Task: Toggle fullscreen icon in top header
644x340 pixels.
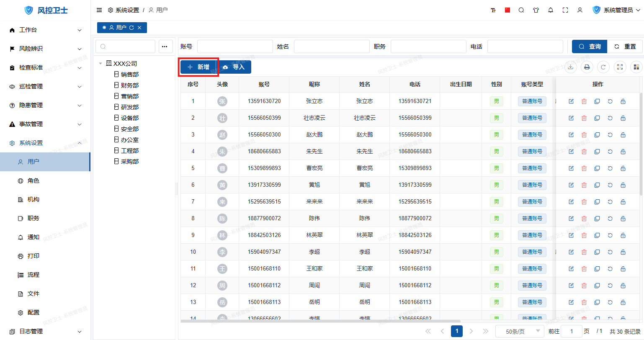Action: pyautogui.click(x=565, y=10)
